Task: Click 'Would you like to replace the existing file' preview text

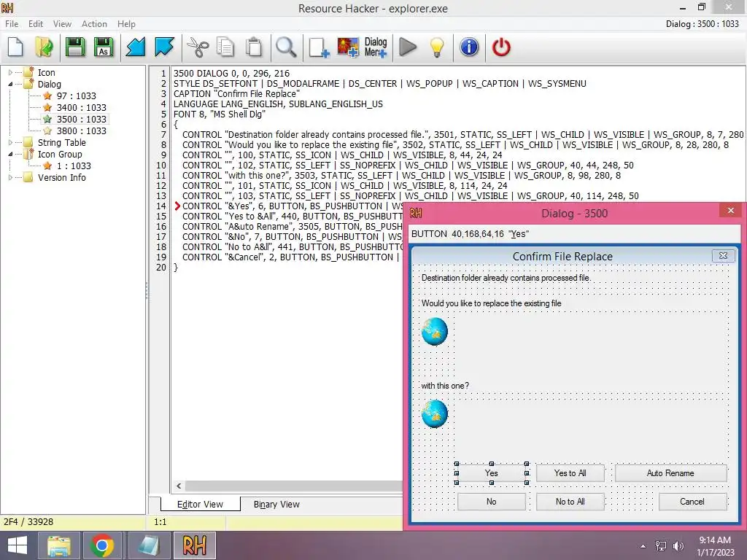Action: [491, 303]
